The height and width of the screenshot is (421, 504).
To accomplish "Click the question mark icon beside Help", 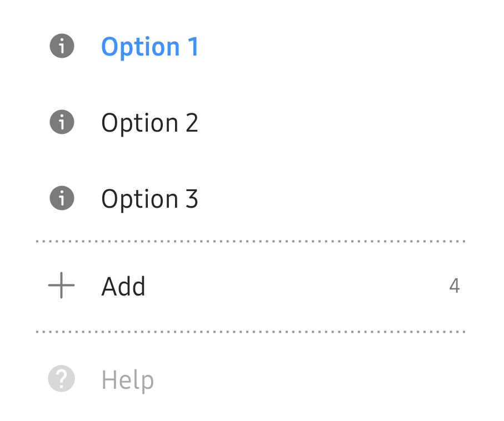I will point(62,379).
